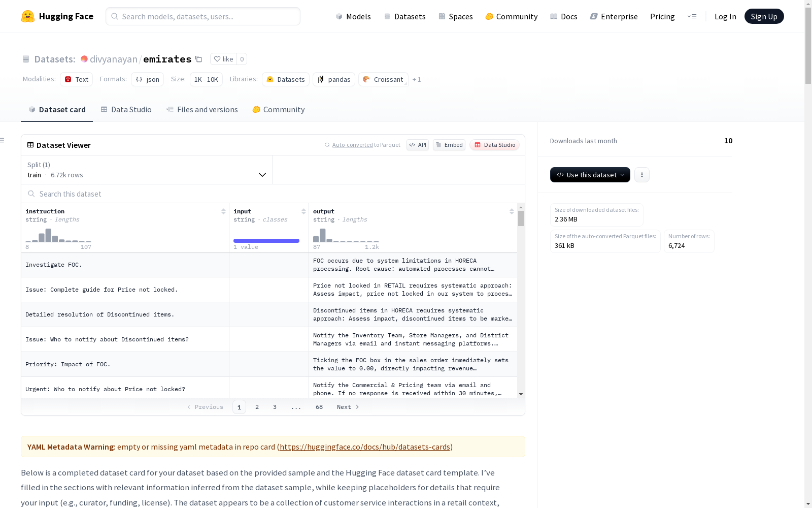The width and height of the screenshot is (812, 508).
Task: Expand the train split dropdown
Action: [147, 170]
